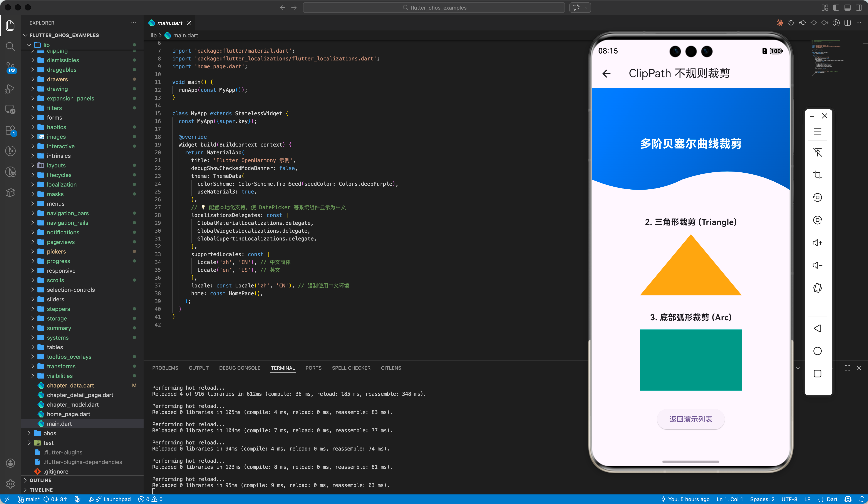Viewport: 868px width, 504px height.
Task: Toggle the bottom panel layout button
Action: point(847,8)
